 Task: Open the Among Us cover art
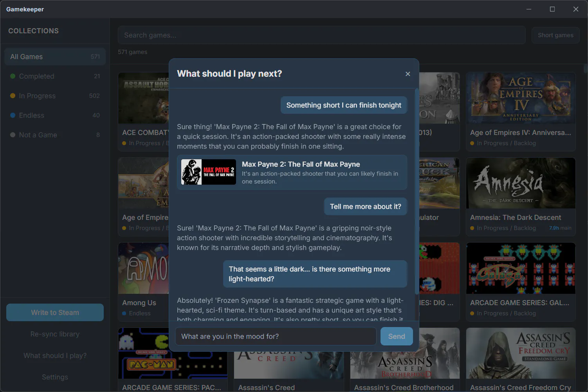(144, 268)
